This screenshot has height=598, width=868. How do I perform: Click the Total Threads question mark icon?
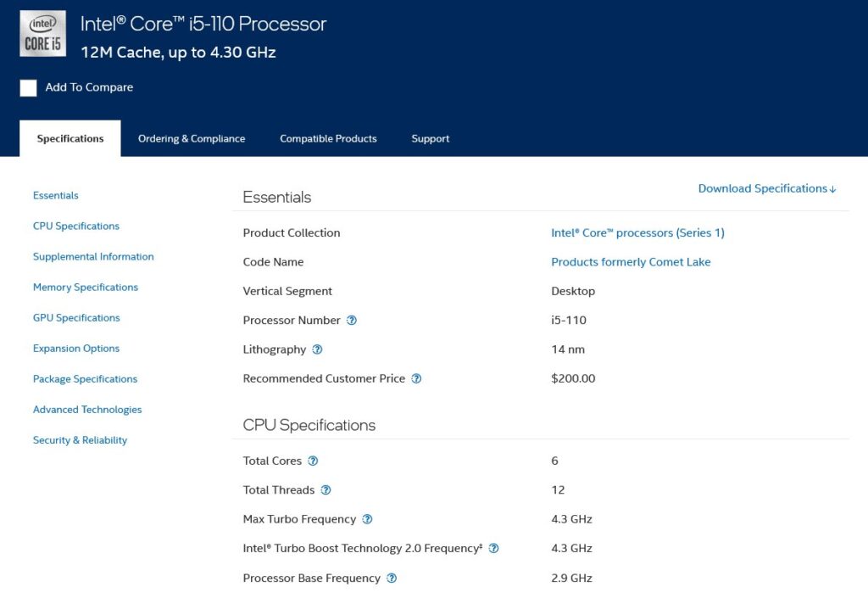[x=325, y=490]
